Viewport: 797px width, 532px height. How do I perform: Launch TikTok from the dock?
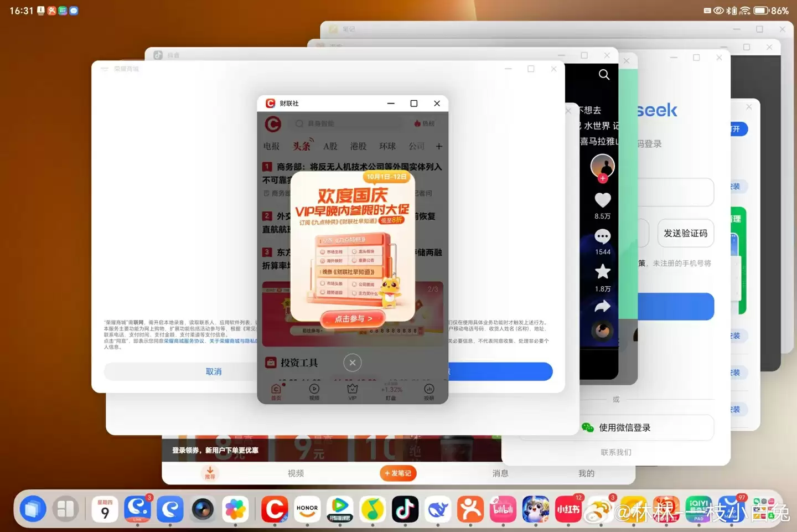[405, 509]
